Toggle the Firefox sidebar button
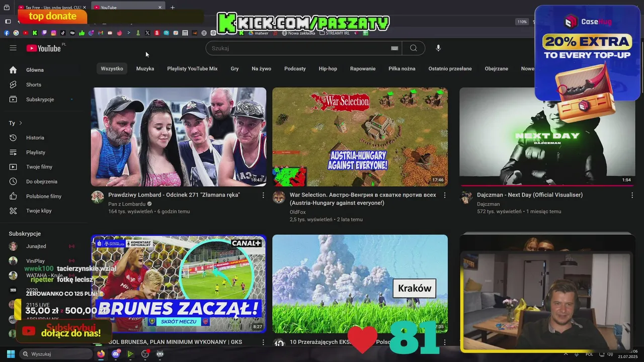644x362 pixels. point(8,21)
